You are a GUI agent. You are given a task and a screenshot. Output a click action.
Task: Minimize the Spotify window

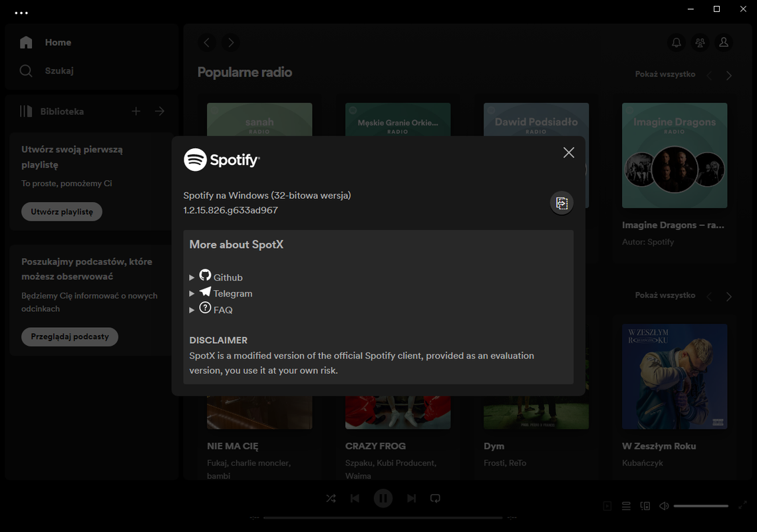[691, 9]
